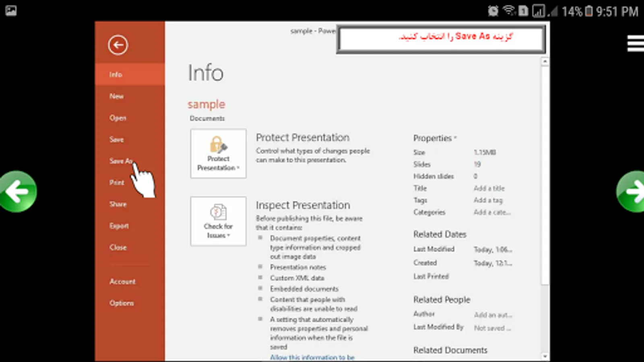Open the image notification icon in status bar

point(11,10)
